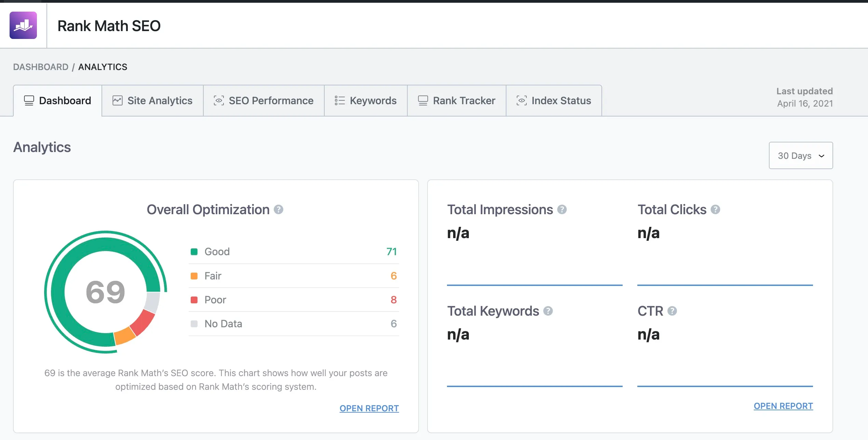Click the monitor icon on the Dashboard tab
The width and height of the screenshot is (868, 440).
pos(29,100)
